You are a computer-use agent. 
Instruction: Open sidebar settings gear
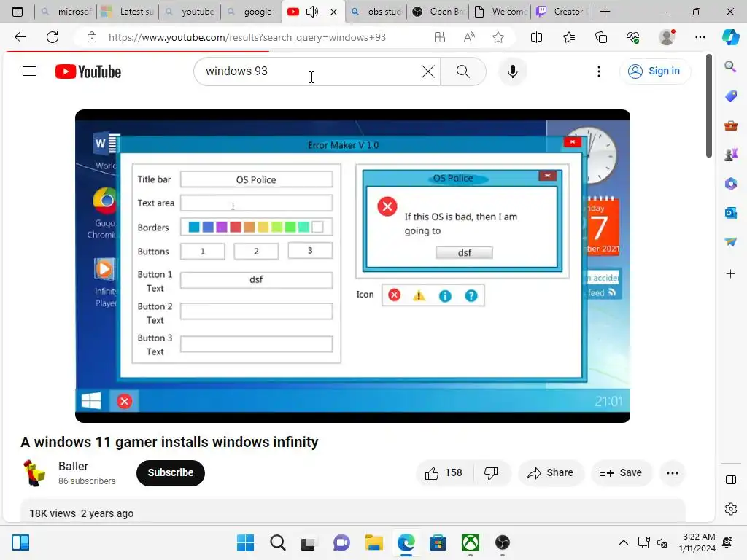point(731,509)
